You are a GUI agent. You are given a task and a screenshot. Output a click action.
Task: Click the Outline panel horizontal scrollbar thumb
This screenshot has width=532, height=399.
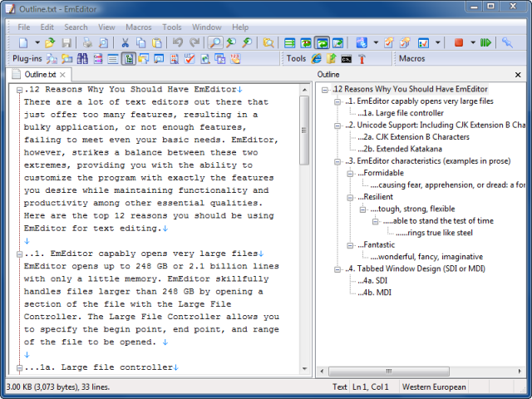pyautogui.click(x=389, y=372)
